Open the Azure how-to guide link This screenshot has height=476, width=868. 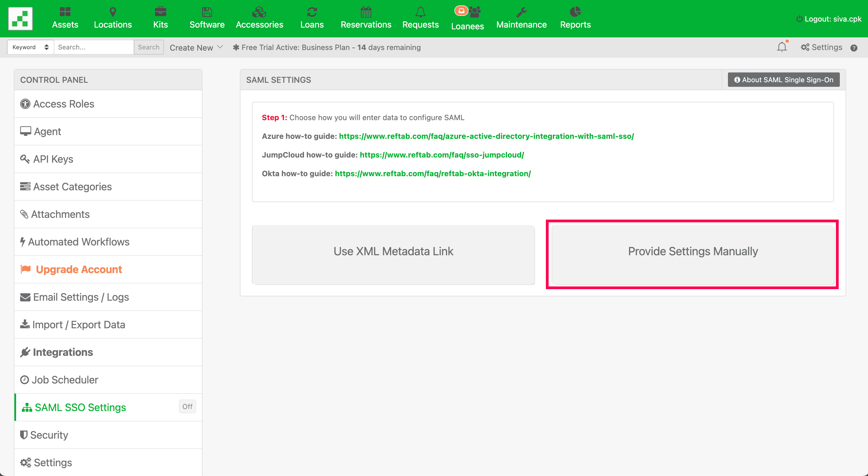click(486, 136)
